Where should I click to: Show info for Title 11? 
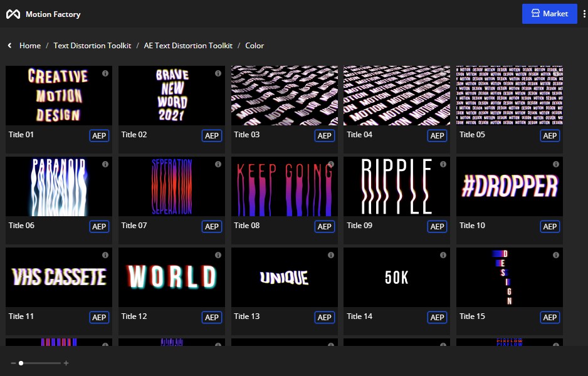coord(105,255)
